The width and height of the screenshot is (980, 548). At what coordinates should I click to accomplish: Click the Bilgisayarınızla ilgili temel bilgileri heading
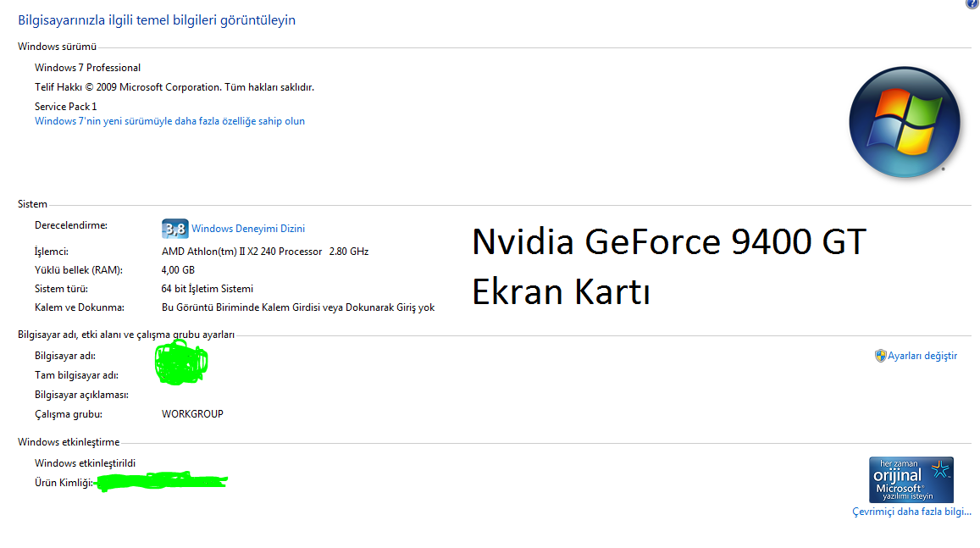pos(157,19)
